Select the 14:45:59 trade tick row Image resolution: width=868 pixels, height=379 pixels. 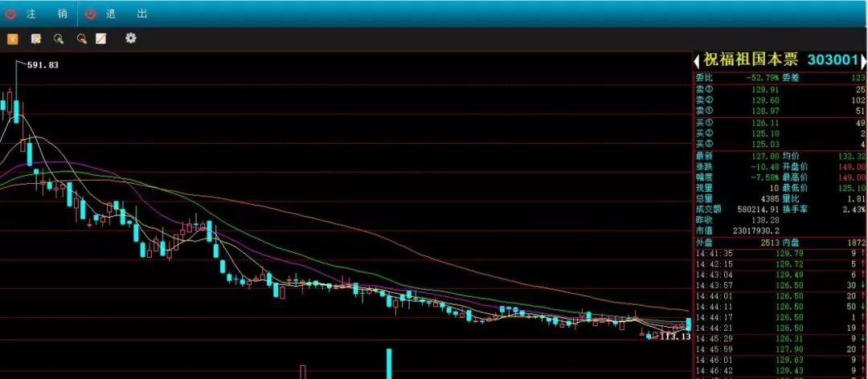click(x=780, y=349)
